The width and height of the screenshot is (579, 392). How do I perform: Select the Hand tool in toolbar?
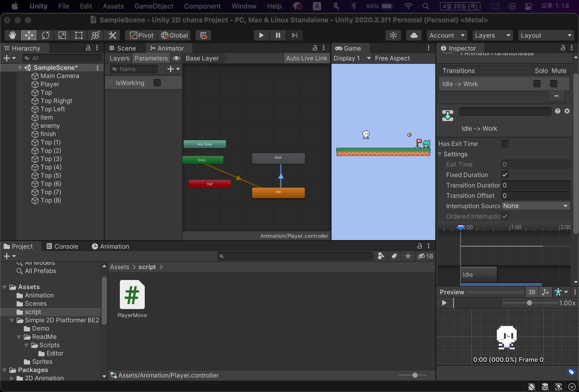pos(12,35)
